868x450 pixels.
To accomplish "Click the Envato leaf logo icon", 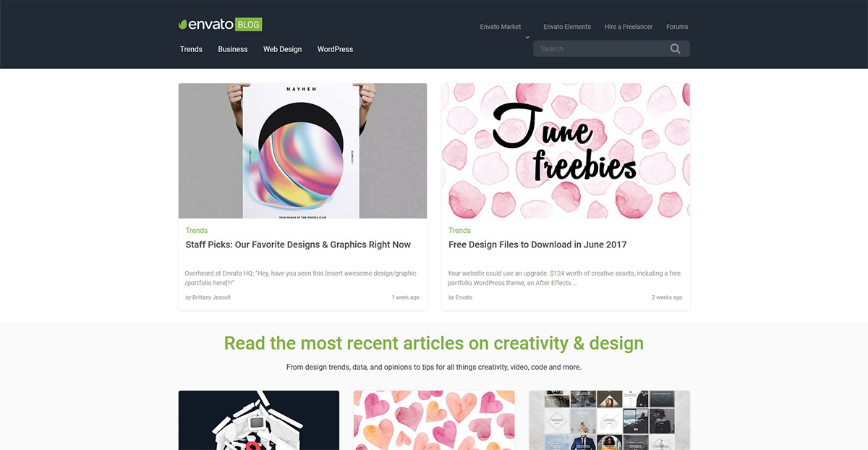I will 184,25.
